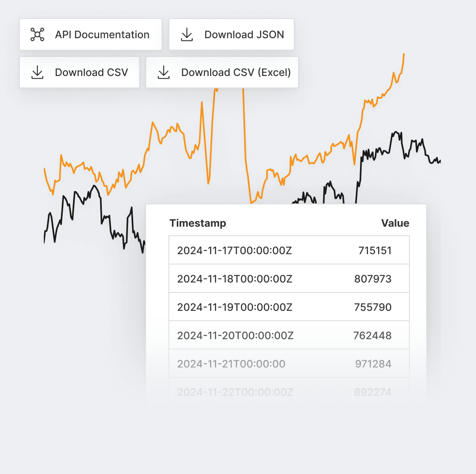Click the download icon on Download CSV button
This screenshot has width=476, height=474.
click(x=37, y=72)
